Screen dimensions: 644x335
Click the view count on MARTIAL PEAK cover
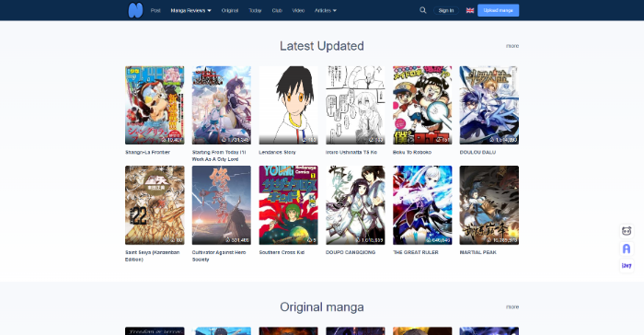[502, 240]
